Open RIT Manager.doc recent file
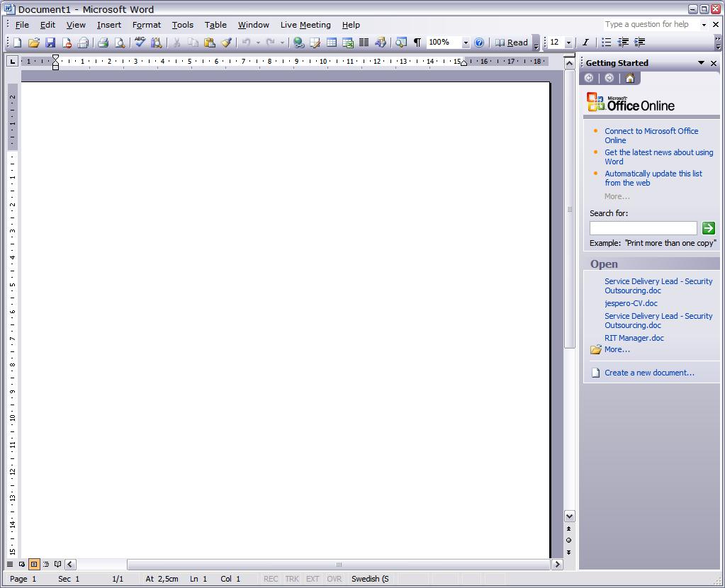Viewport: 725px width, 588px height. 634,338
